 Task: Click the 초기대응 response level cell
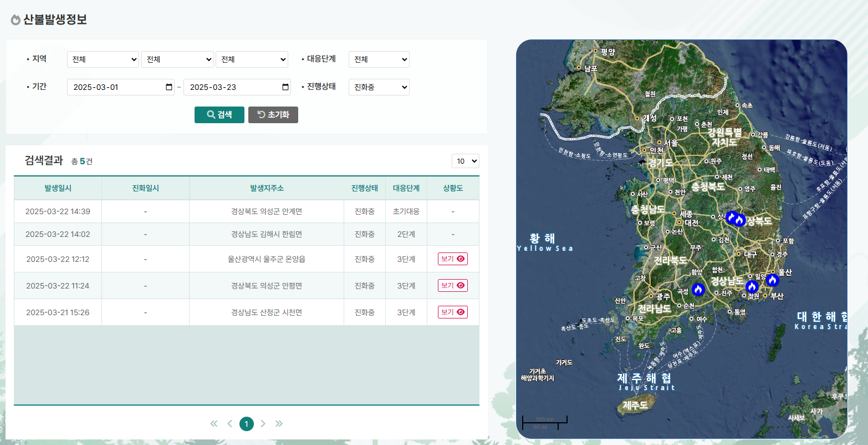[x=406, y=211]
